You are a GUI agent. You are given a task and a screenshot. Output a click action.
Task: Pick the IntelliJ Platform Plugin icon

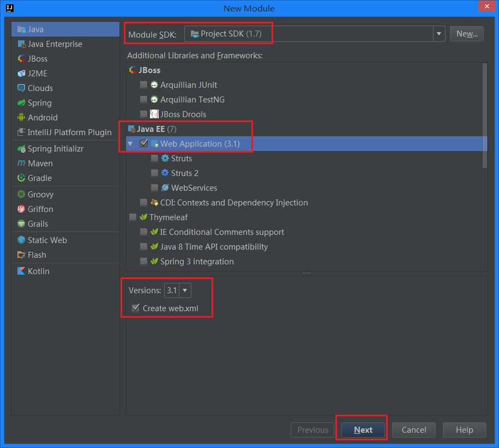click(x=21, y=132)
